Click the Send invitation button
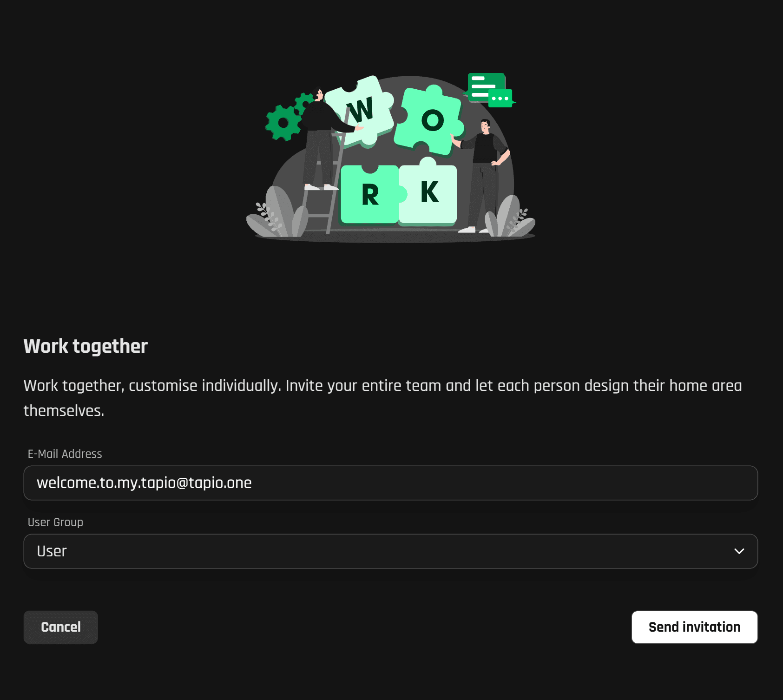This screenshot has height=700, width=783. pyautogui.click(x=694, y=627)
